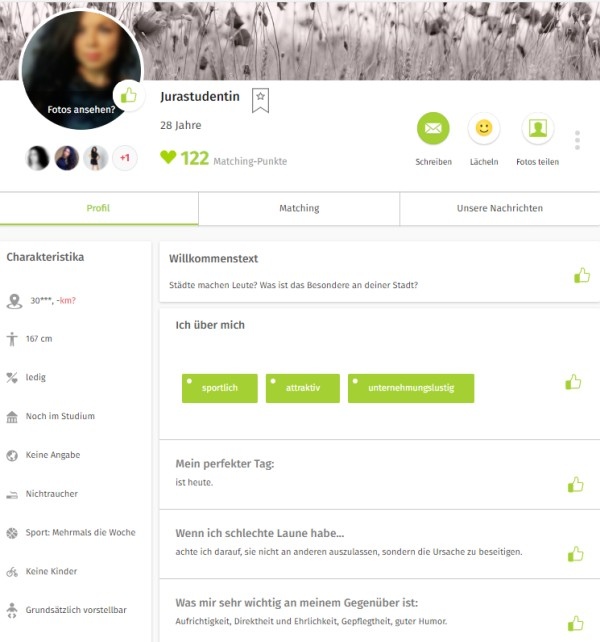Viewport: 600px width, 642px height.
Task: Like the Mein perfekter Tag answer
Action: click(x=575, y=484)
